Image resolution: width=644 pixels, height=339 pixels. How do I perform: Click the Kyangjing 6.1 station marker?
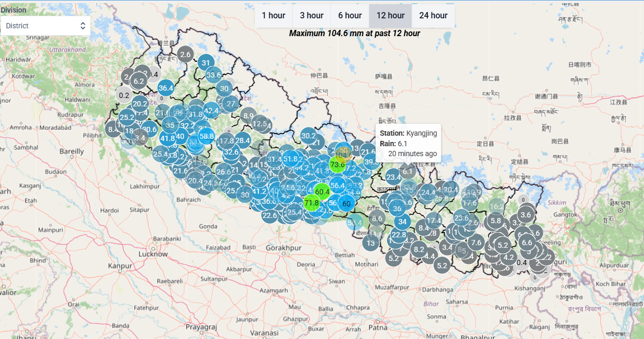pos(408,171)
